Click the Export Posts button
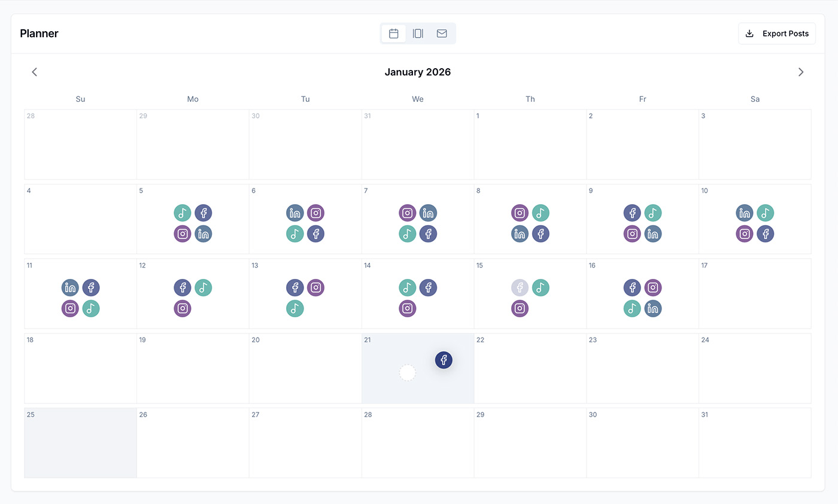838x504 pixels. point(776,34)
